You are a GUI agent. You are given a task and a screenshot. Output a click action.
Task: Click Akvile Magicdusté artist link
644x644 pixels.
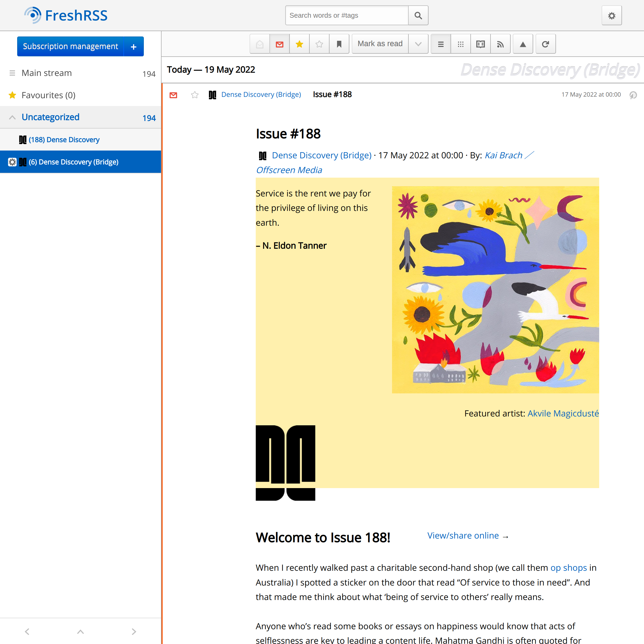[563, 413]
